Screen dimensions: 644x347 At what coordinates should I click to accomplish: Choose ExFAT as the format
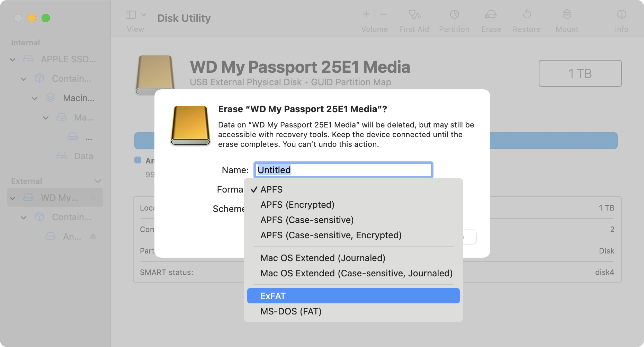(x=273, y=296)
